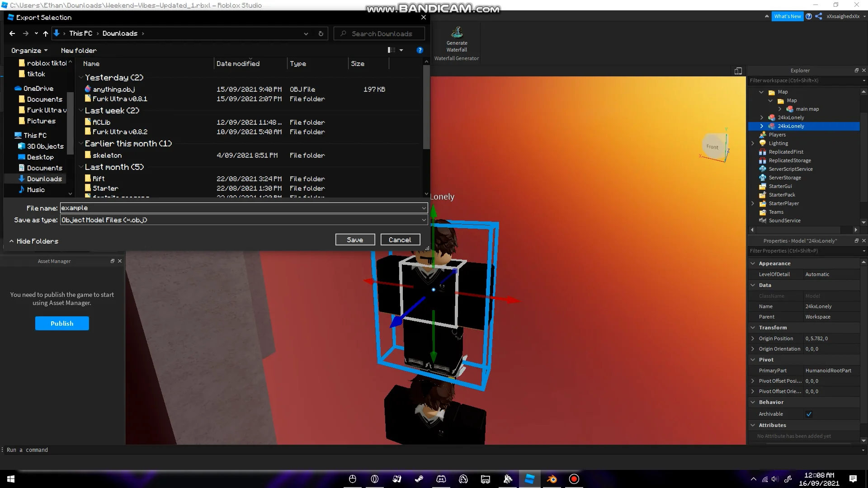Toggle the viewport layout icon
The image size is (868, 488).
(x=738, y=71)
